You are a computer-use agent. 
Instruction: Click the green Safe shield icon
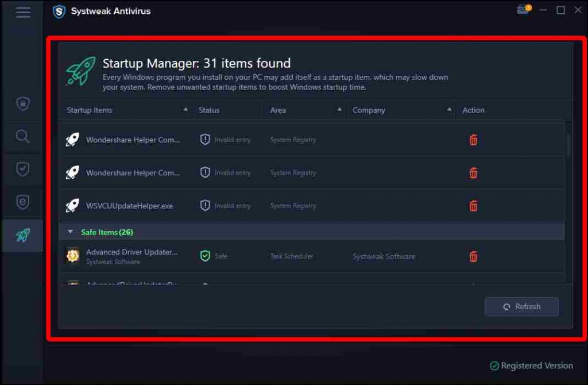[205, 256]
